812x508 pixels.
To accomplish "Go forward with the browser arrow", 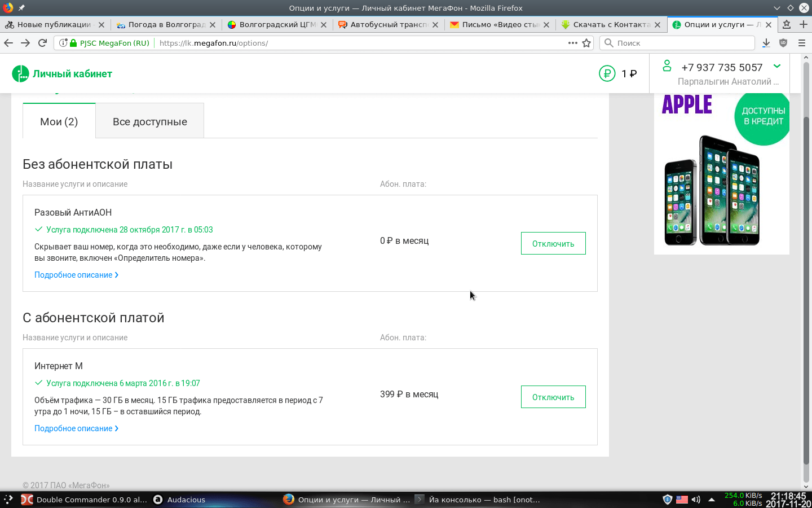I will tap(25, 43).
